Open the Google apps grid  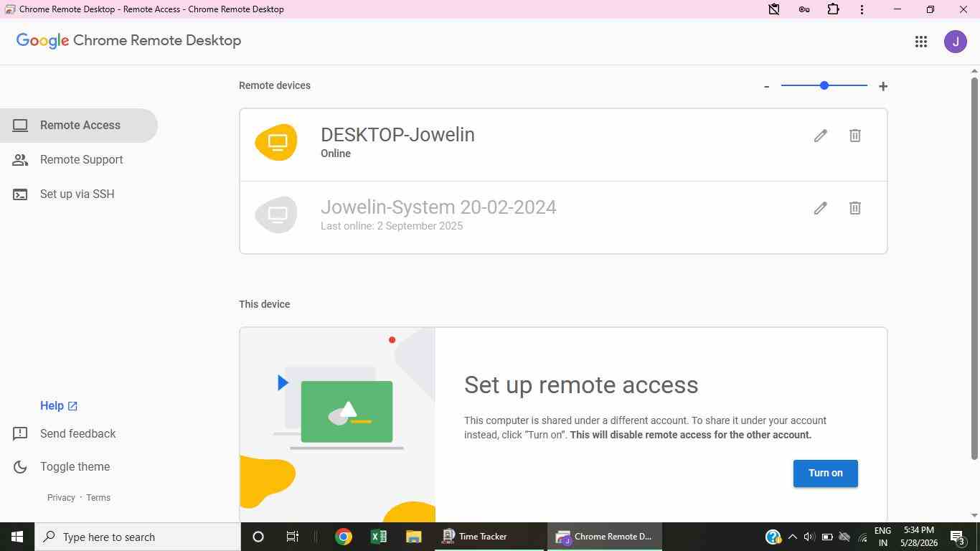921,42
